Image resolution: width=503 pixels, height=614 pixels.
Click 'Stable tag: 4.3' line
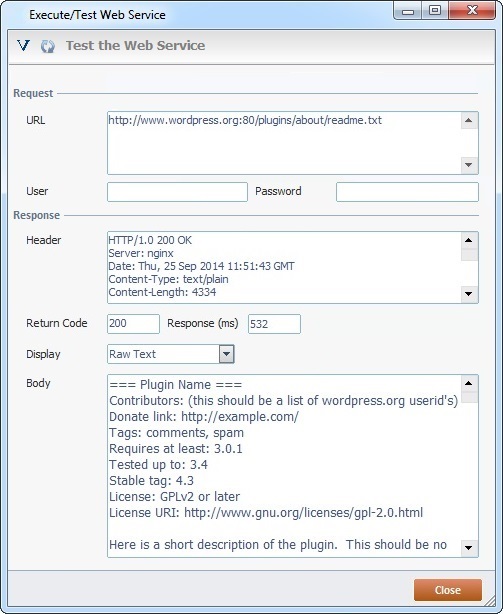pos(151,481)
